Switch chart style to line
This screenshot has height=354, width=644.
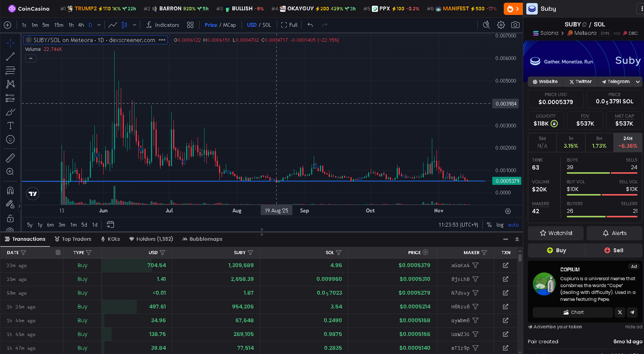coord(113,25)
